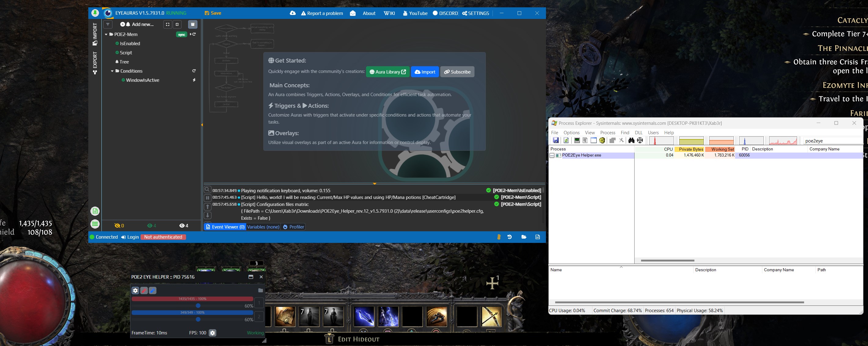Image resolution: width=868 pixels, height=346 pixels.
Task: Click the red flask button in POE2 Eye Helper
Action: (144, 290)
